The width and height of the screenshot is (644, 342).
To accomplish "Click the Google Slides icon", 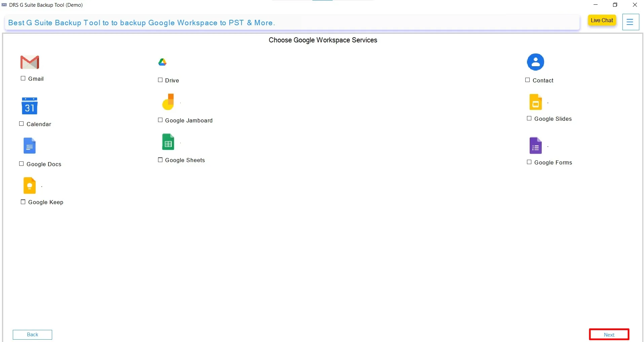I will (x=536, y=102).
